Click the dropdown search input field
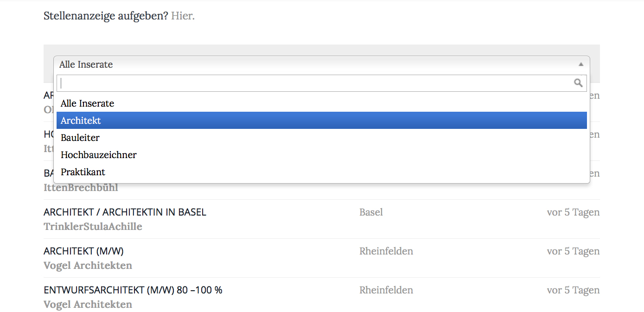 click(x=315, y=83)
